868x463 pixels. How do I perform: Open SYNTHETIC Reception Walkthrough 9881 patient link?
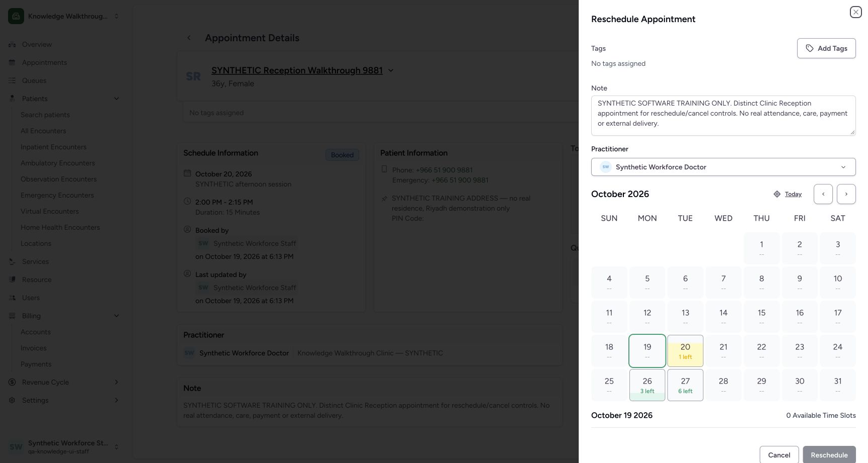point(297,70)
